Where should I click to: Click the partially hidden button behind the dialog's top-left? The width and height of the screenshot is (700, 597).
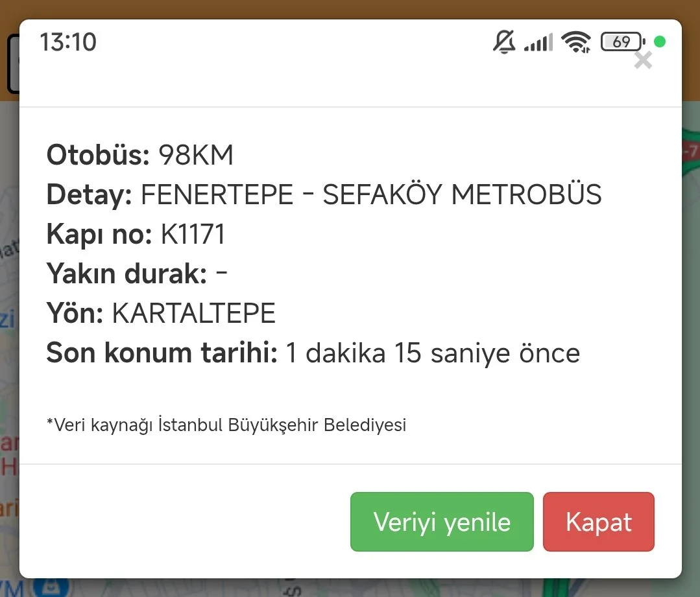[12, 64]
